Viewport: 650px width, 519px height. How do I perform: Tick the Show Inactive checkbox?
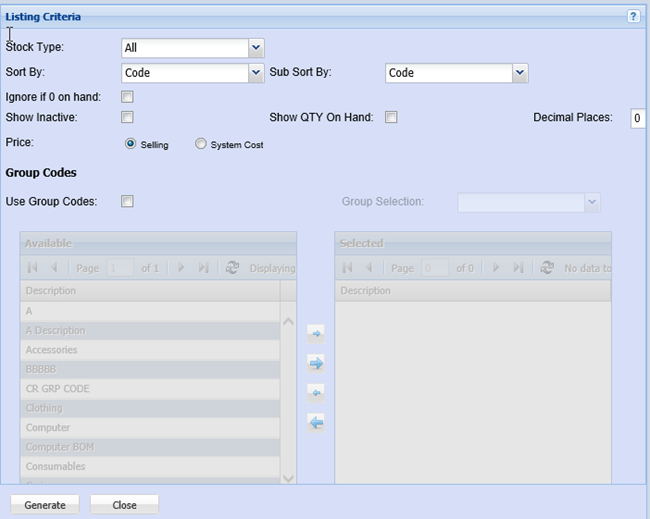click(x=127, y=117)
